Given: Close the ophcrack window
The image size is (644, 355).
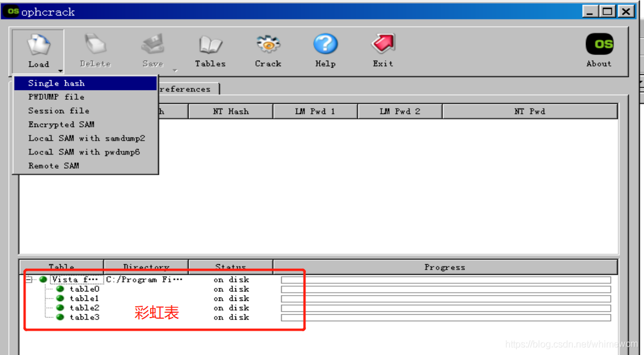Looking at the screenshot, I should [x=626, y=11].
